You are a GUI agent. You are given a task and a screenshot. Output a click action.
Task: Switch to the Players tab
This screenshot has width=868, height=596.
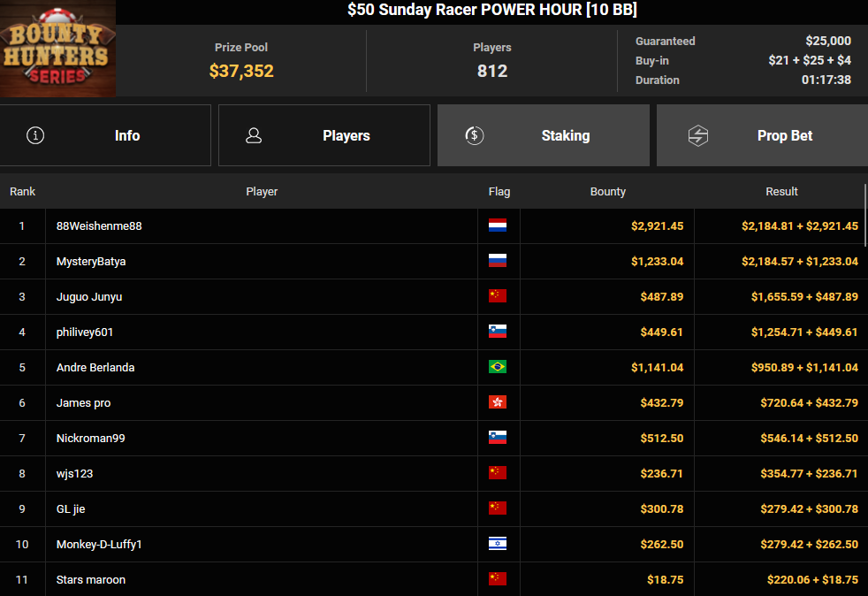click(x=324, y=135)
